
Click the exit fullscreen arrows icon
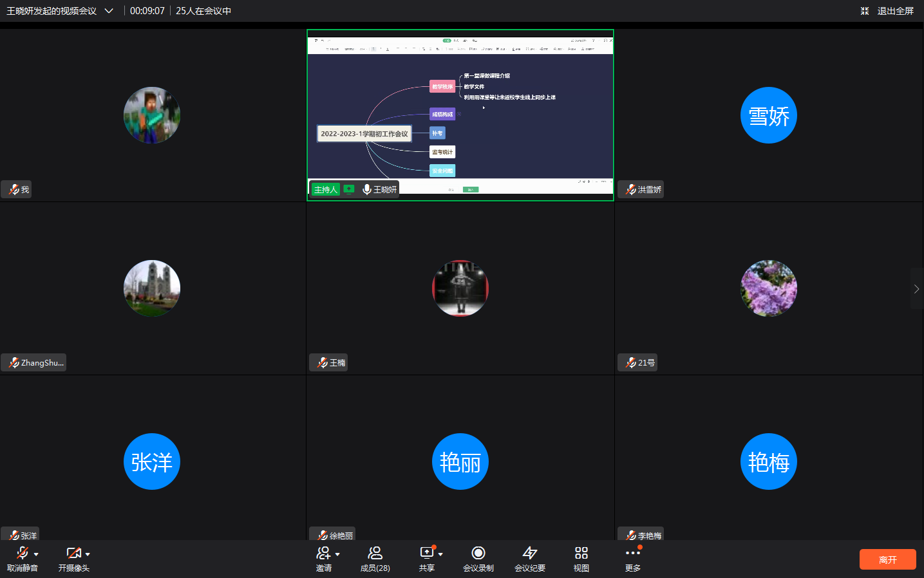click(865, 11)
